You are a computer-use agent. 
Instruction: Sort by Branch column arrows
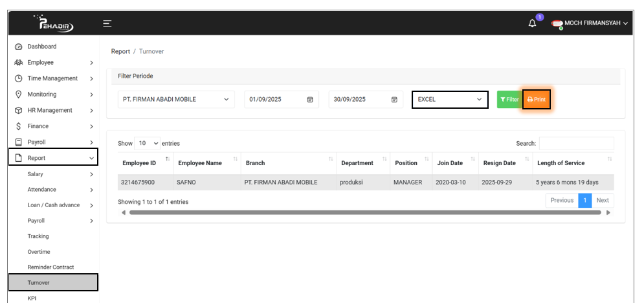[x=331, y=159]
